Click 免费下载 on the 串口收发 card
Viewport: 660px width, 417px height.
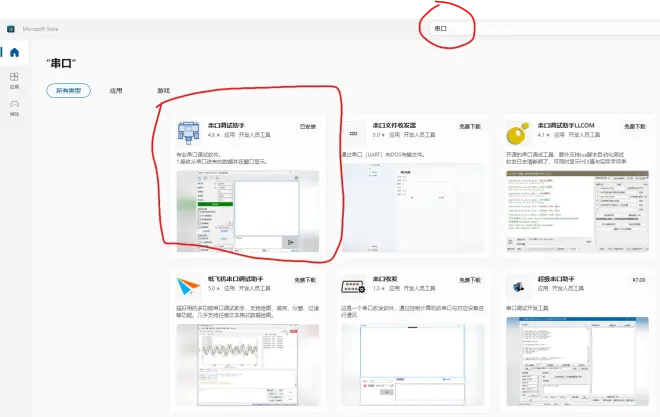[x=470, y=280]
